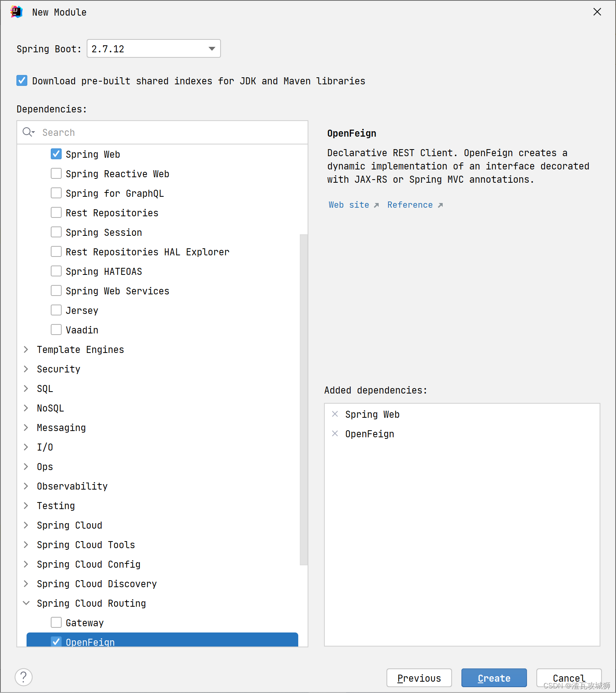Click the IntelliJ IDEA logo icon

(16, 12)
